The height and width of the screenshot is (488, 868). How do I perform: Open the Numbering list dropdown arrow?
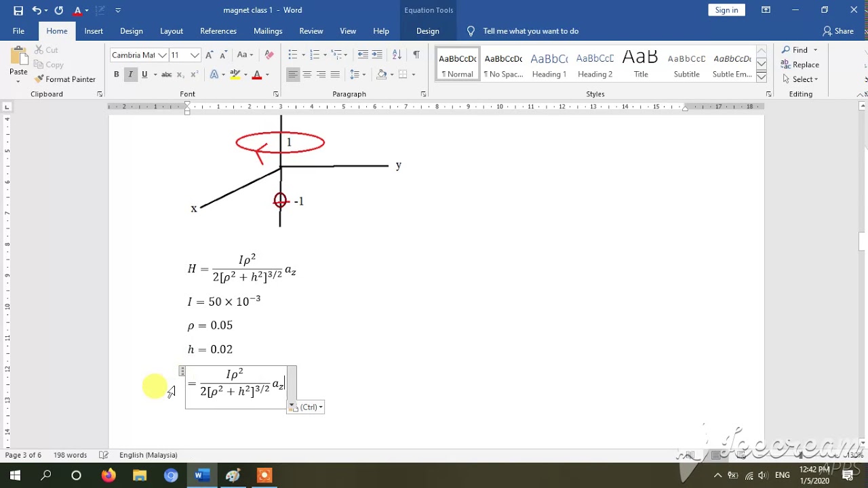[324, 55]
